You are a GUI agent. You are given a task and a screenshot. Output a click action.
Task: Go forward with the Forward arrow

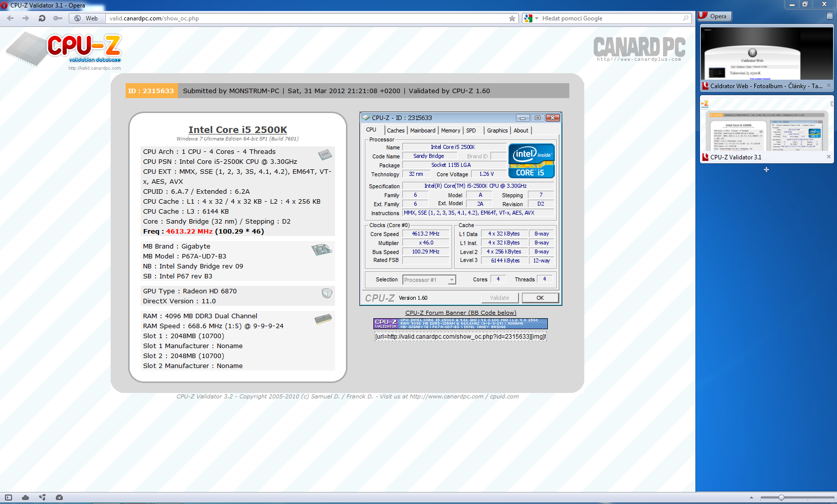click(25, 18)
